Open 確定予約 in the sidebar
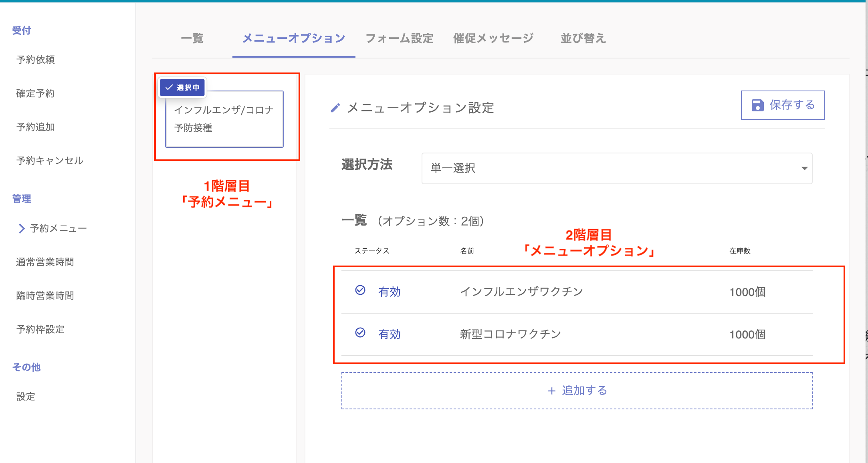This screenshot has height=463, width=868. (x=35, y=93)
